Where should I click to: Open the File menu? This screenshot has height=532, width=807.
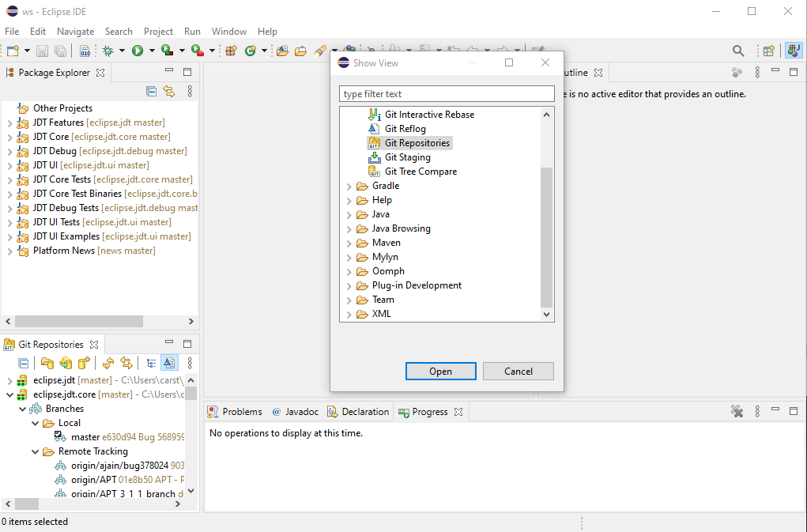coord(12,32)
